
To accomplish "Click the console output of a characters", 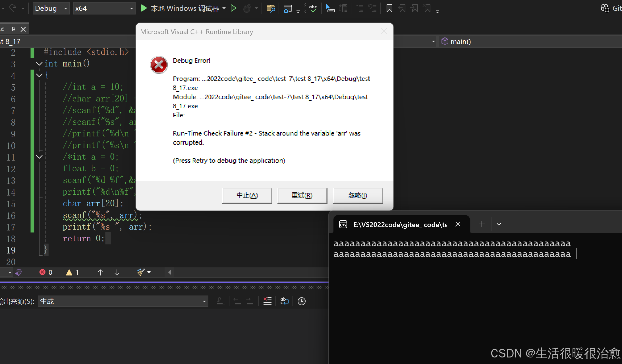I will (x=452, y=249).
